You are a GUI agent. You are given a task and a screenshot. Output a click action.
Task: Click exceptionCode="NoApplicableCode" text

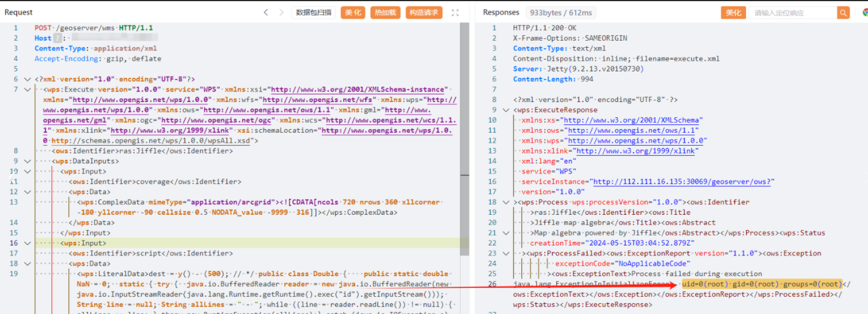(622, 263)
